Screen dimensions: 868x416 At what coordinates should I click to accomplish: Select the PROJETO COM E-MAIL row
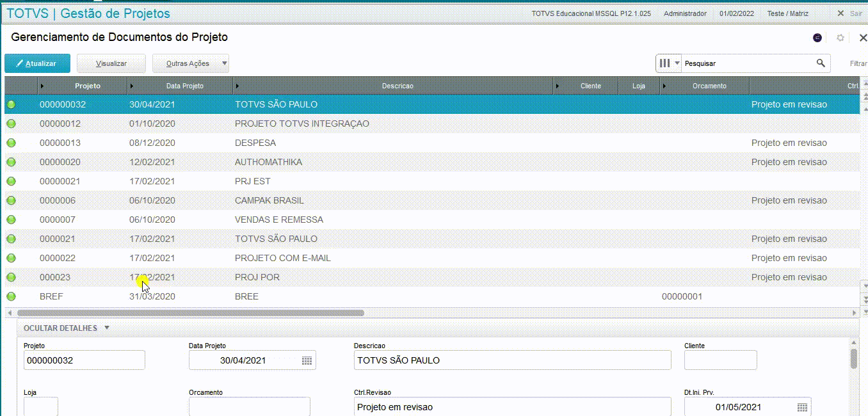431,258
